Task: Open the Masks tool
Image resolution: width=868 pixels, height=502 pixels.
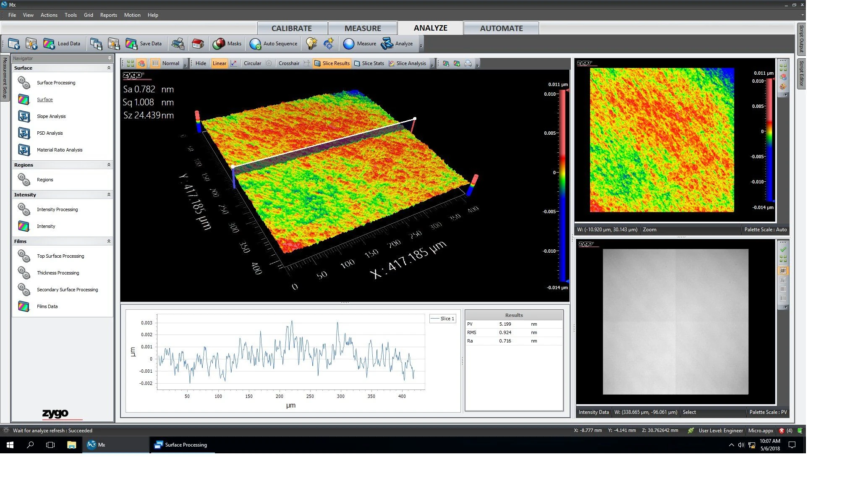Action: pyautogui.click(x=227, y=44)
